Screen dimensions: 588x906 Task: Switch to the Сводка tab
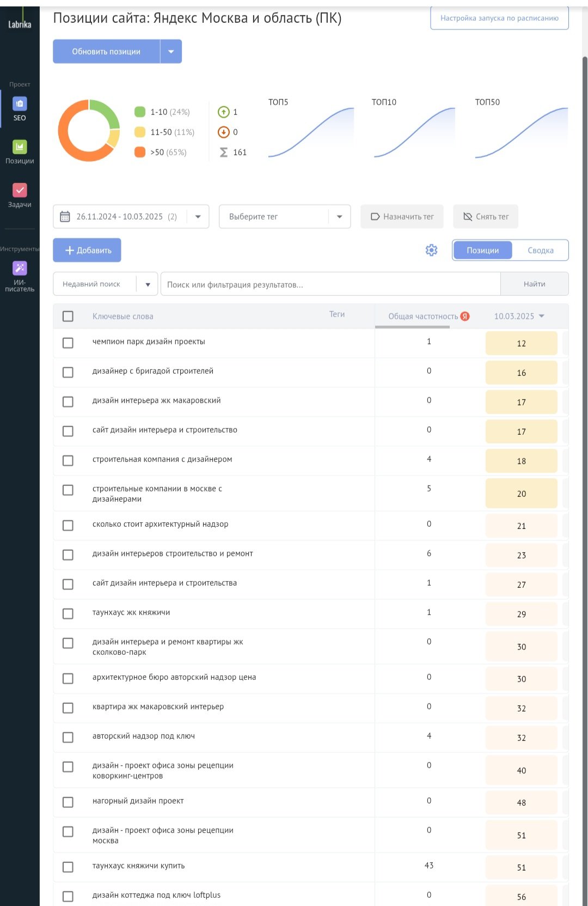click(540, 250)
